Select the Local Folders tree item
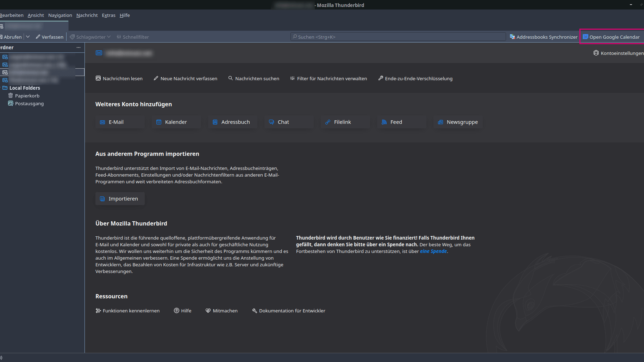644x362 pixels. point(25,88)
